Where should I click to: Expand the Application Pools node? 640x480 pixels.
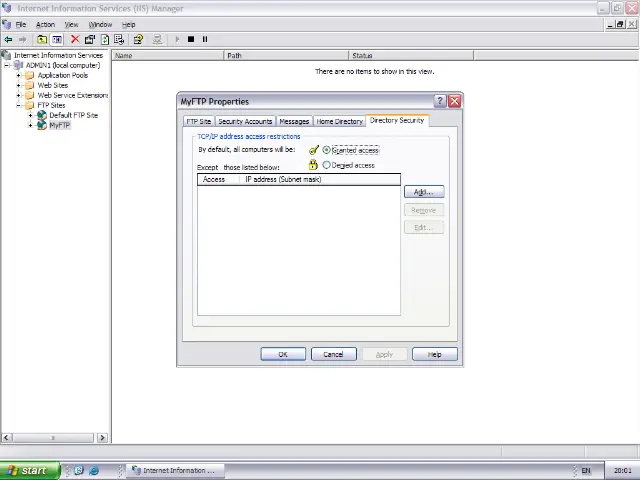18,76
